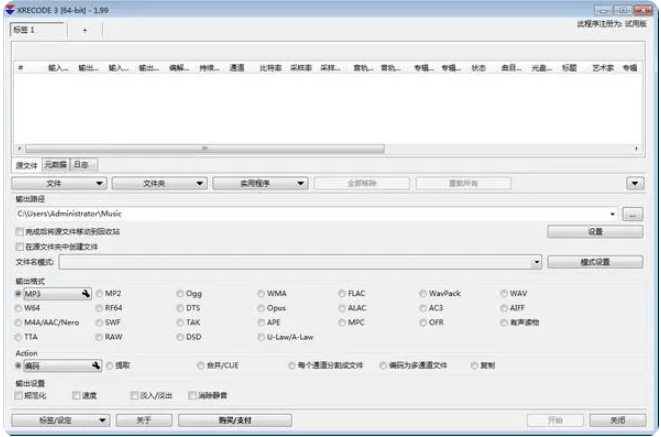Click the 设置 settings button
The height and width of the screenshot is (437, 661).
click(x=595, y=232)
